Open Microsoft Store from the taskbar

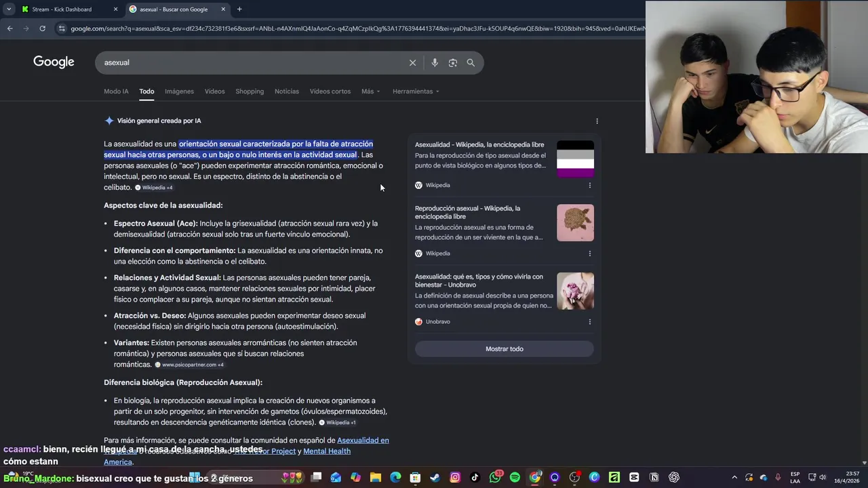pyautogui.click(x=415, y=477)
